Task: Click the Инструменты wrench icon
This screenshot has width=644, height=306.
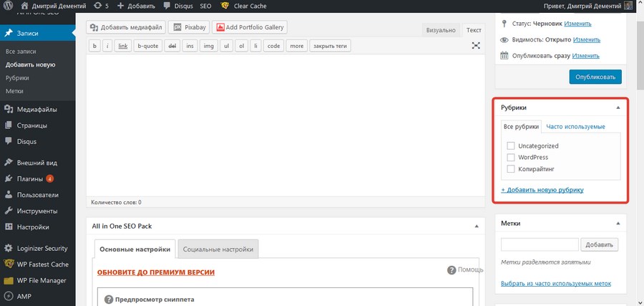Action: coord(9,211)
